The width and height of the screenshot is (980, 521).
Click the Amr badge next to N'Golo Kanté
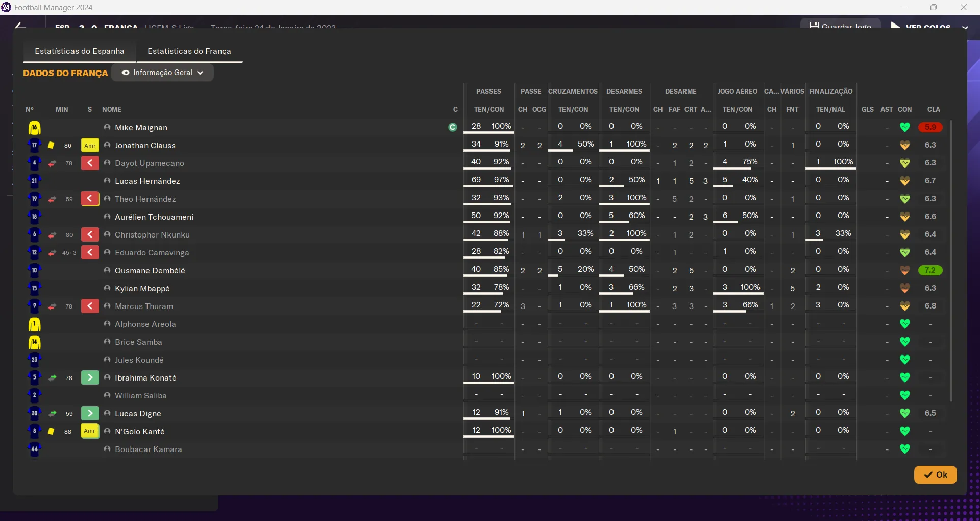(90, 431)
